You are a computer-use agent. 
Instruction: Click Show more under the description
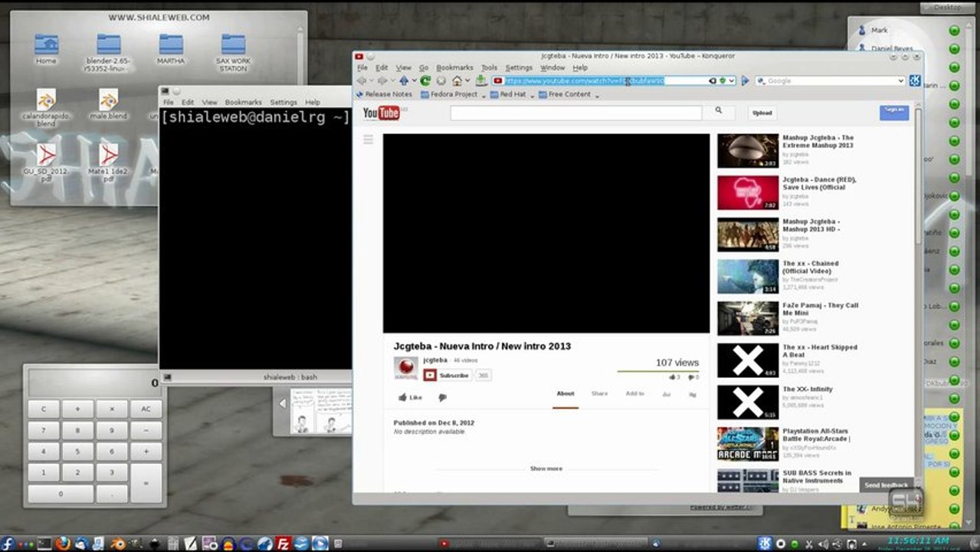point(546,468)
